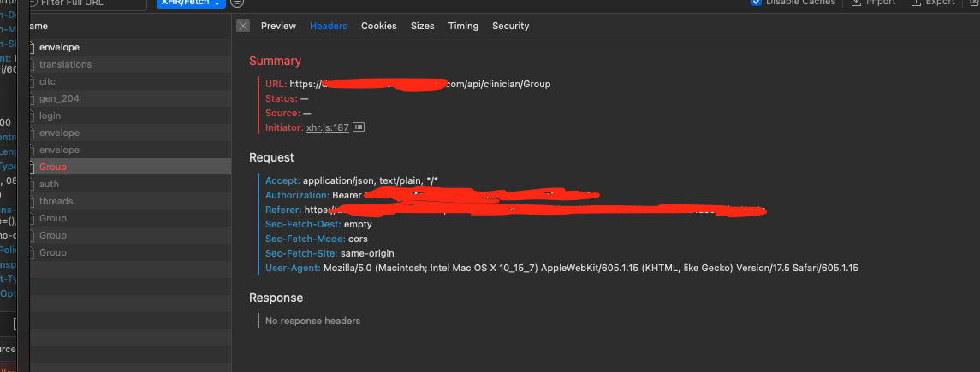Image resolution: width=980 pixels, height=372 pixels.
Task: Open the XHR/Fetch type filter dropdown
Action: [x=191, y=3]
